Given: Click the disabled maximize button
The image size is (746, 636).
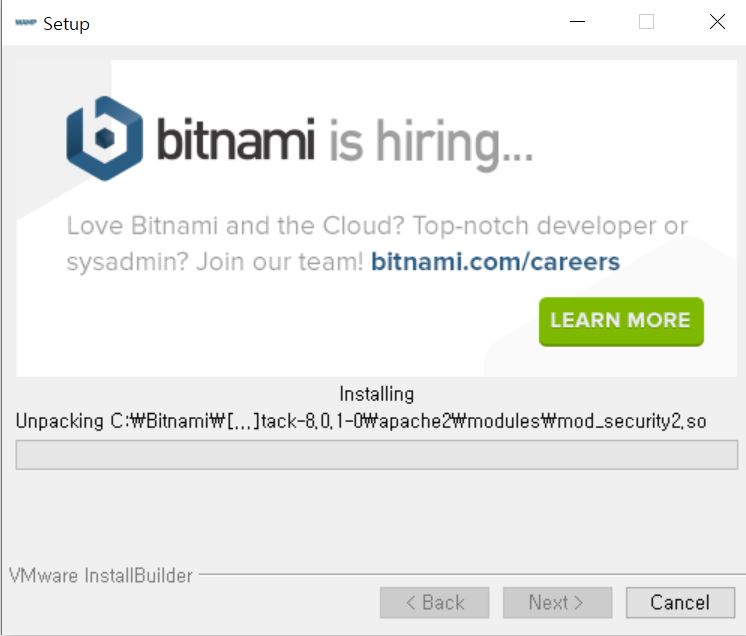Looking at the screenshot, I should [646, 22].
